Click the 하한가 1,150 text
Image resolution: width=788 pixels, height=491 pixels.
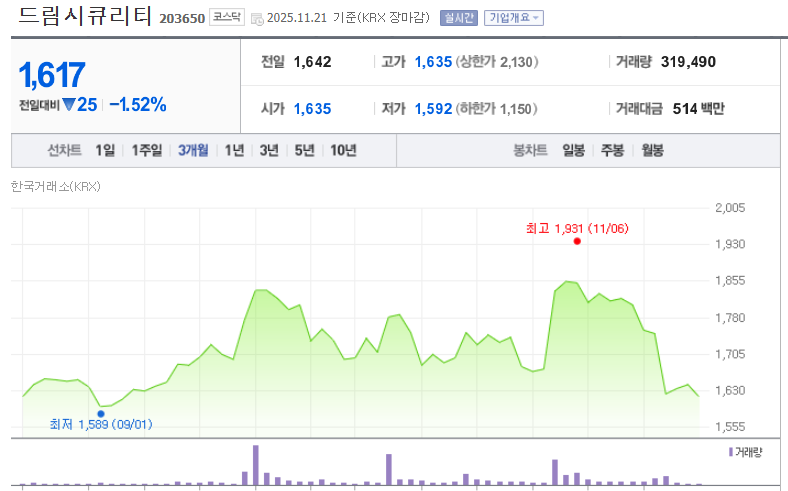tap(497, 109)
